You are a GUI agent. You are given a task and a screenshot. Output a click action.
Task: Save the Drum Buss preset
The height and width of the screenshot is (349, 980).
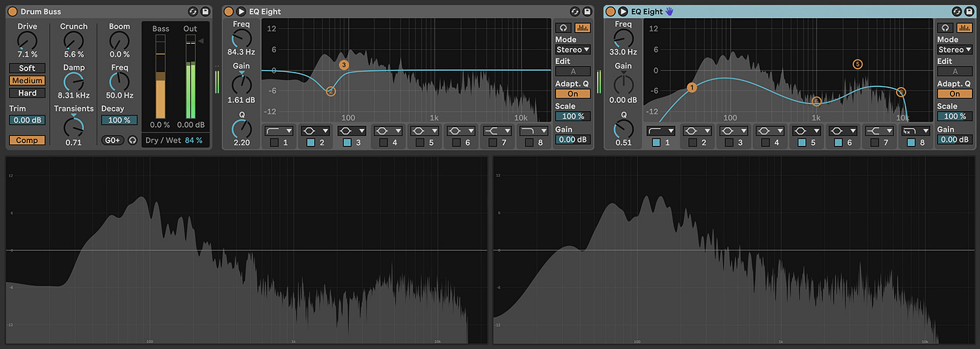[205, 11]
